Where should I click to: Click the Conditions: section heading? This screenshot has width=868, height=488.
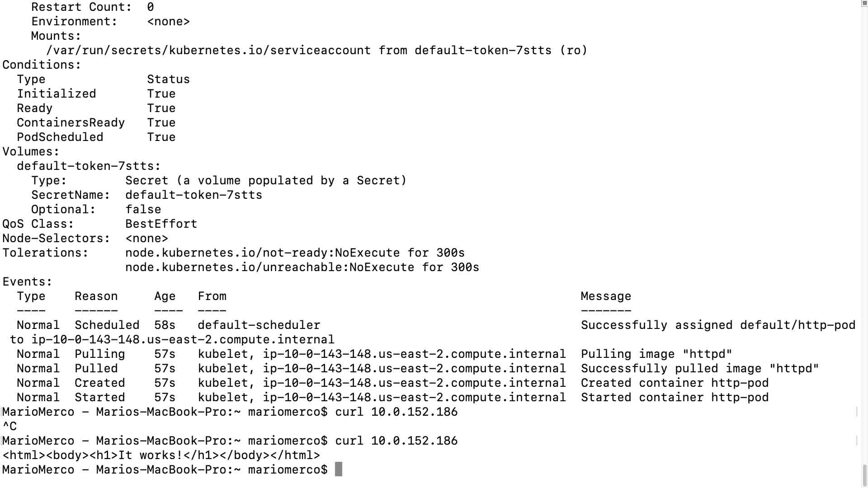click(42, 65)
